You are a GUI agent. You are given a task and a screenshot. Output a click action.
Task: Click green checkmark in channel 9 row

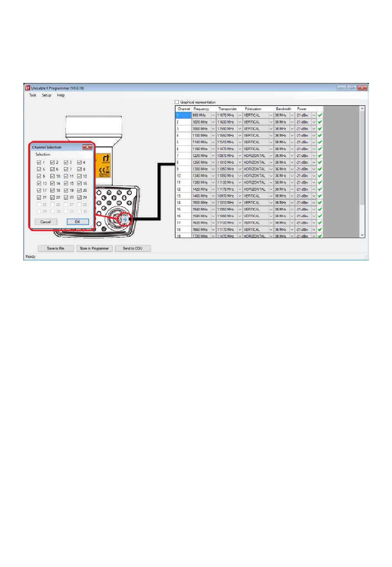[x=320, y=169]
